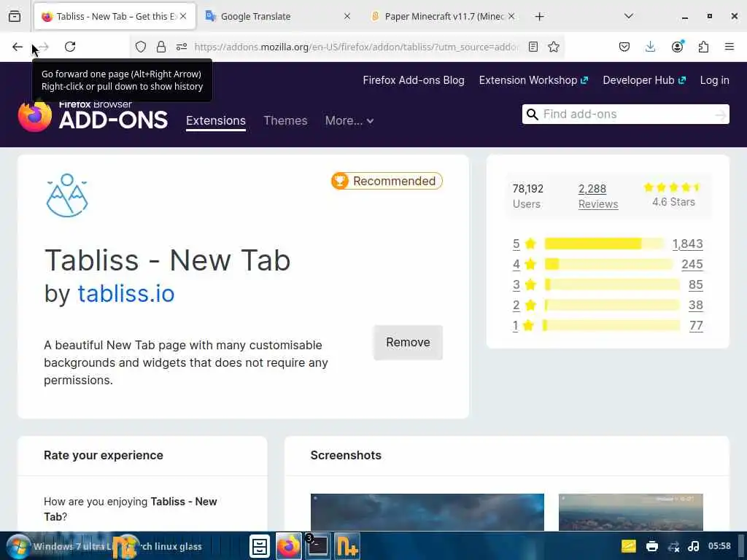Open the Downloads panel
Screen dimensions: 747x560
pos(650,47)
